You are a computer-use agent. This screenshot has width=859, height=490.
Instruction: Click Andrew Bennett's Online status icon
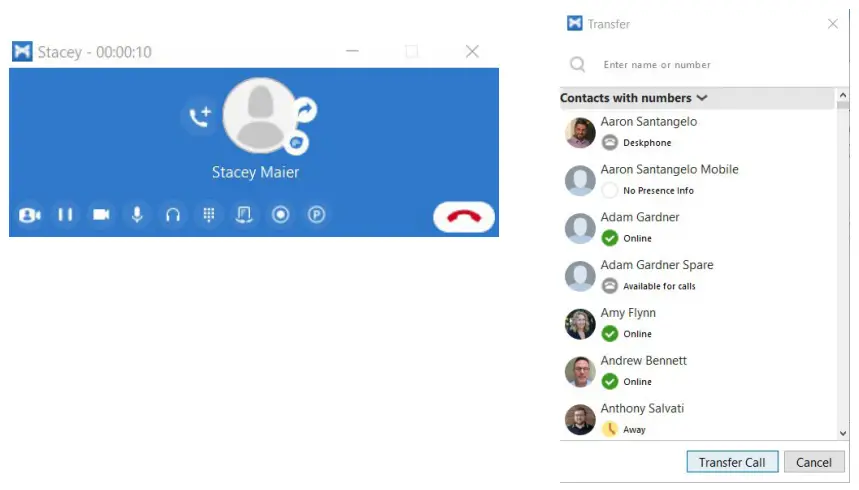(610, 381)
